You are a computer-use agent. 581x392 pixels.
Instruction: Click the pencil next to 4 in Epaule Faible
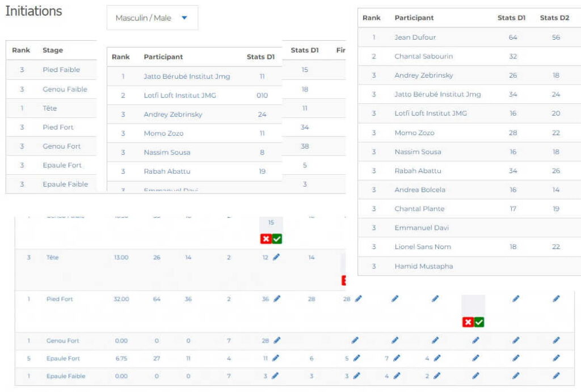pos(396,376)
